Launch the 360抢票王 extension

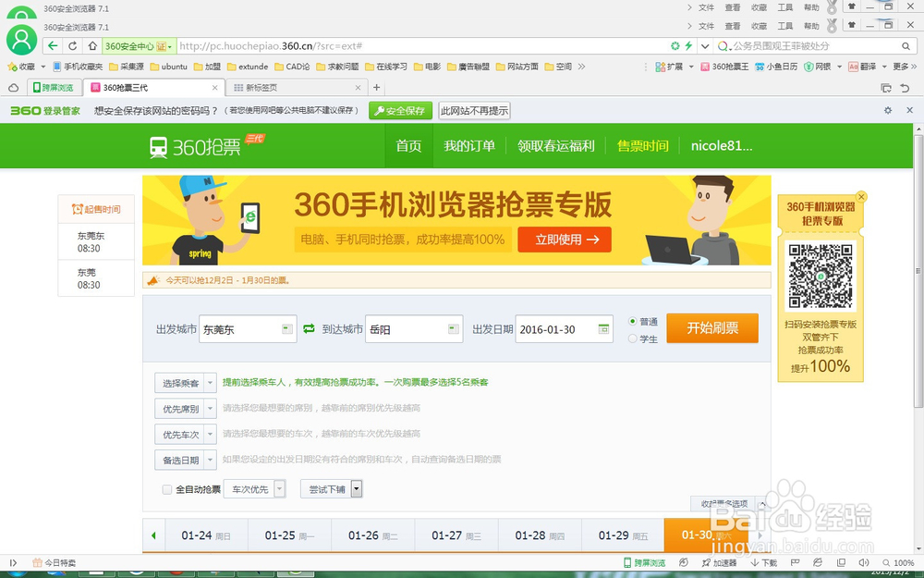pyautogui.click(x=724, y=67)
